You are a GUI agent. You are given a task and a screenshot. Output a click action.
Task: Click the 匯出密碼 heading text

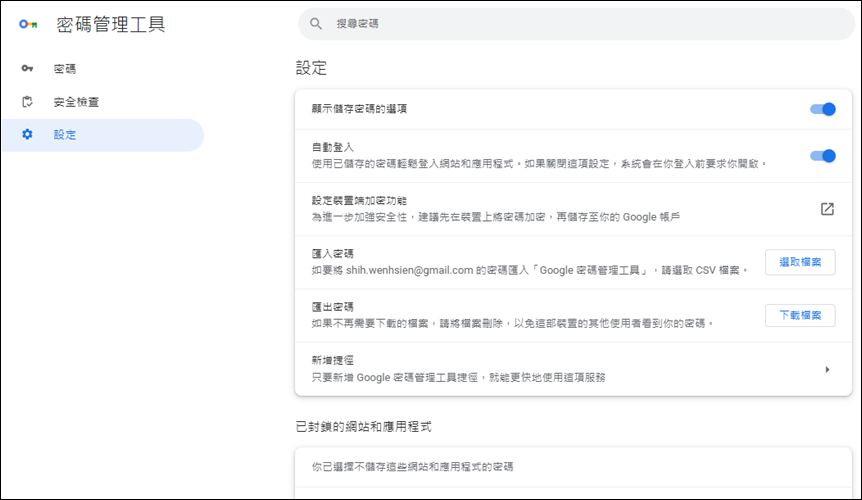coord(333,307)
